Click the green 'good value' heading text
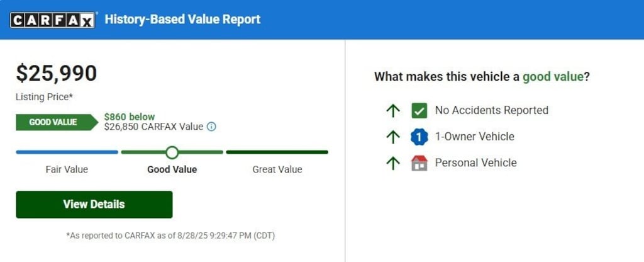Image resolution: width=644 pixels, height=262 pixels. 552,76
